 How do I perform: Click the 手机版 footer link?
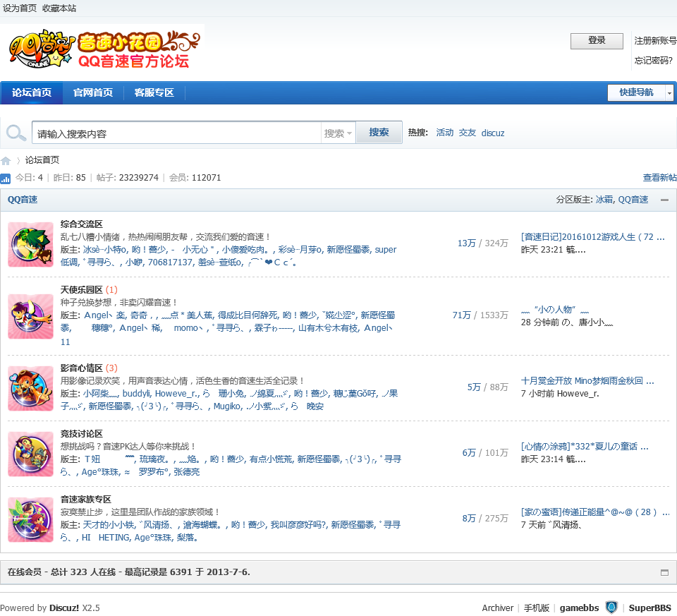tap(536, 608)
